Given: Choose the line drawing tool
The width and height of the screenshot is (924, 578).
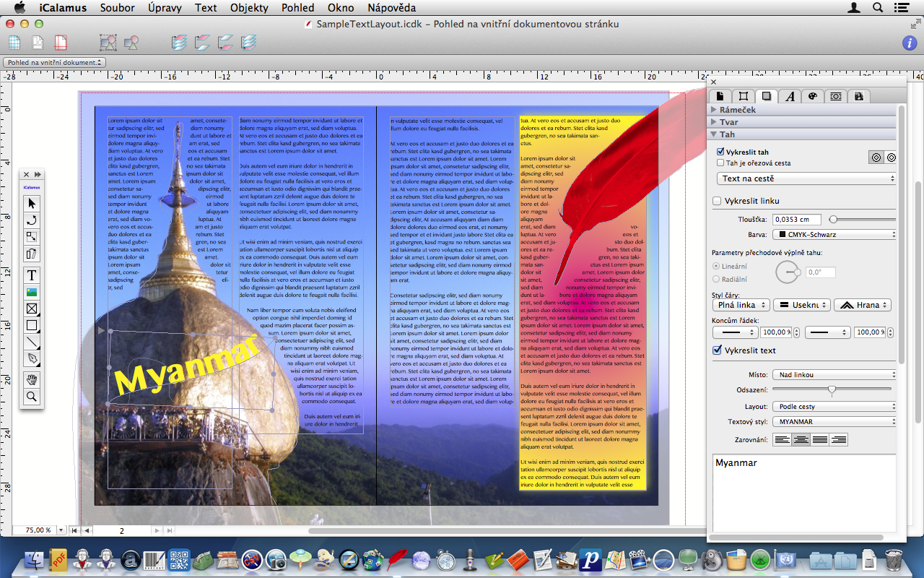Looking at the screenshot, I should pos(32,342).
